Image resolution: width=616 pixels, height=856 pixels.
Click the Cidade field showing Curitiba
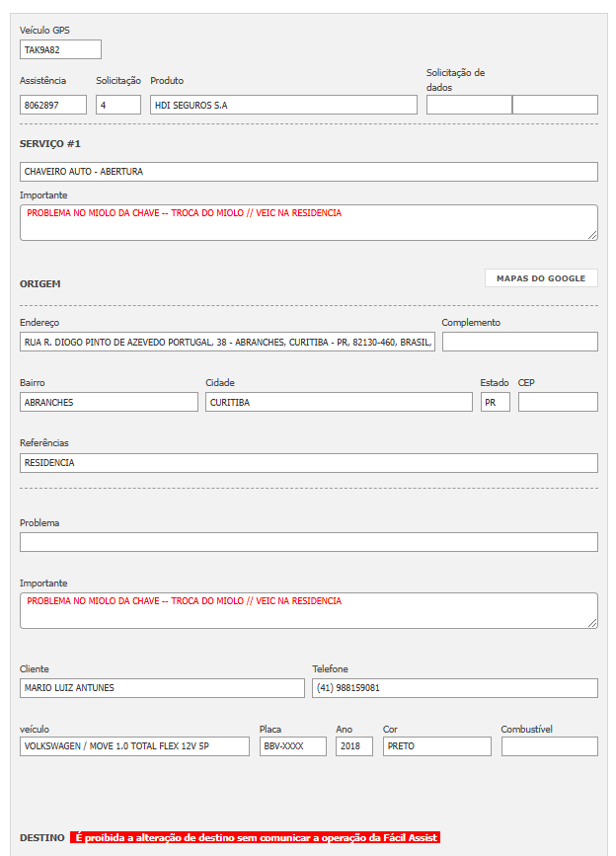(x=339, y=402)
